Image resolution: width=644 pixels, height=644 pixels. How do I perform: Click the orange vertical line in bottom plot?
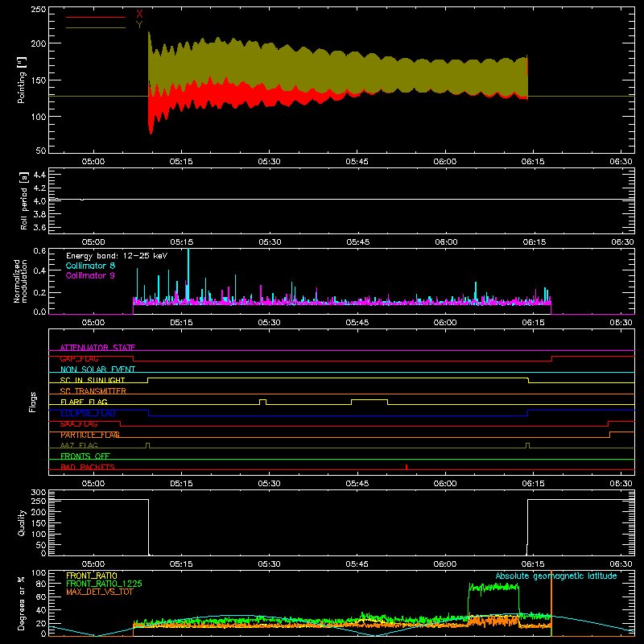pyautogui.click(x=551, y=603)
